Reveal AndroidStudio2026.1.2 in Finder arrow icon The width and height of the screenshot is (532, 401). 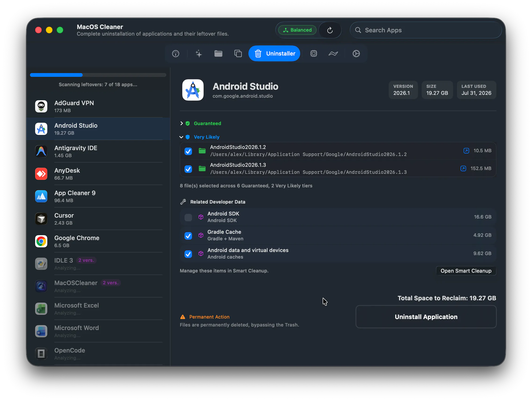coord(466,151)
